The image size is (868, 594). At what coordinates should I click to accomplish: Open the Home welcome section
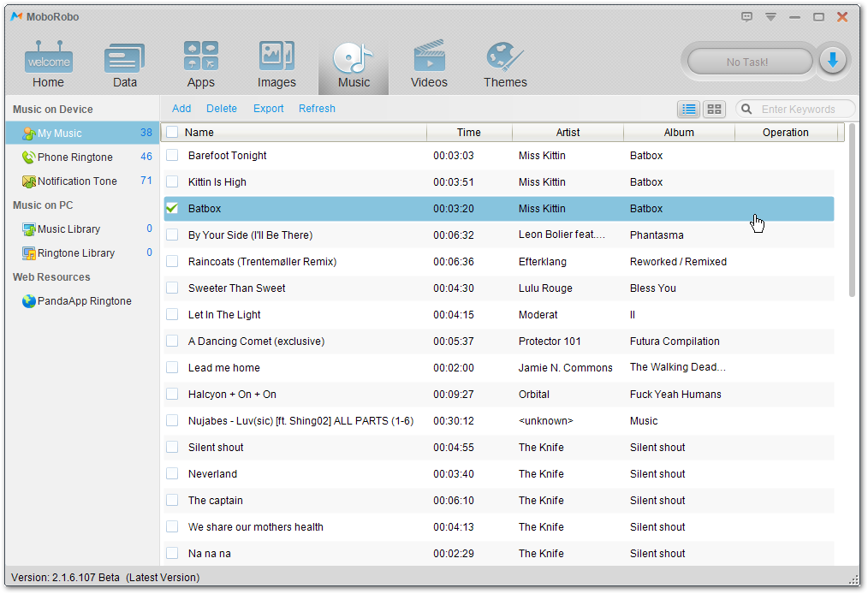(x=48, y=65)
